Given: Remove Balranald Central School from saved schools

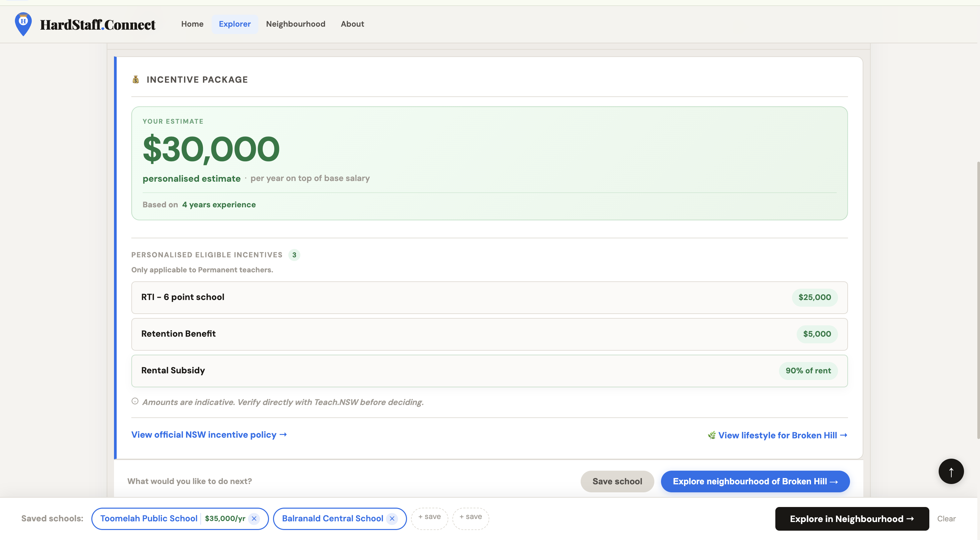Looking at the screenshot, I should (392, 518).
